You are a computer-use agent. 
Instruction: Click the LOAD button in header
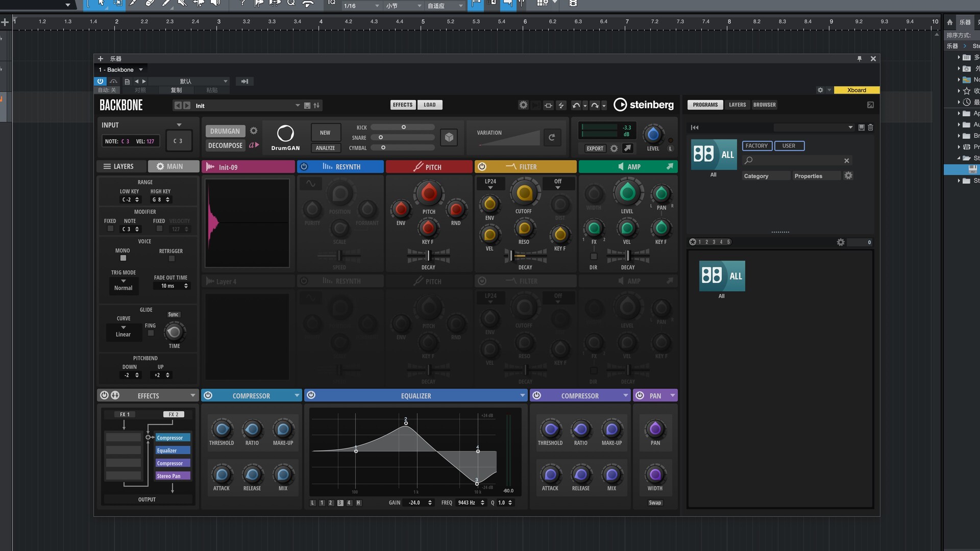(430, 105)
